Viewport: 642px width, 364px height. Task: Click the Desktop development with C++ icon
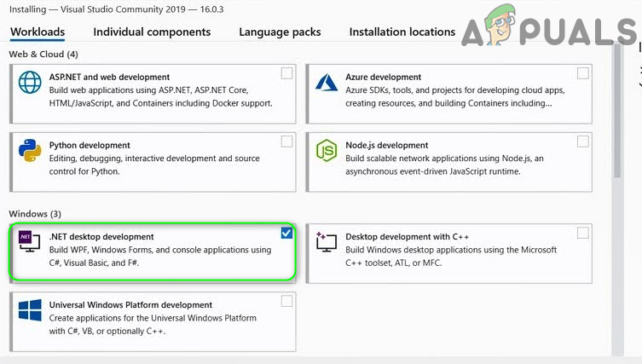[x=327, y=241]
